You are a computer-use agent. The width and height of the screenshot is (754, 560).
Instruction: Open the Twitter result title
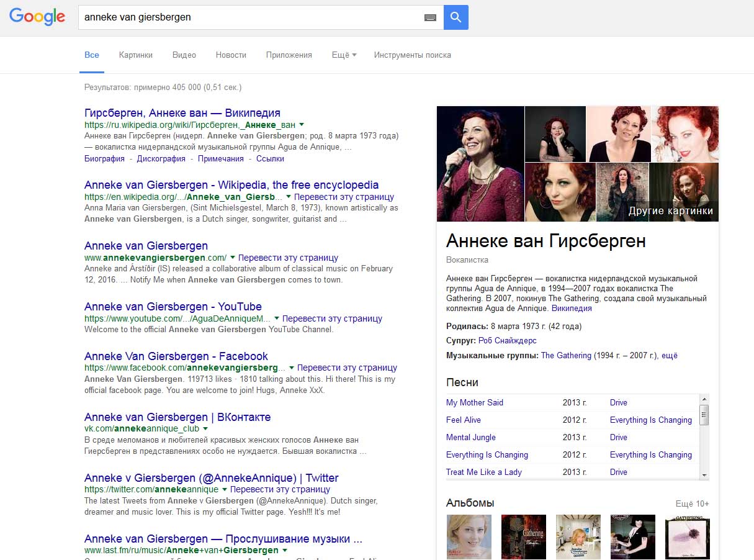coord(212,478)
